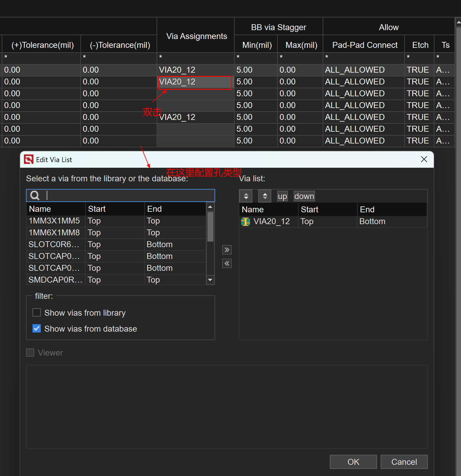Image resolution: width=461 pixels, height=476 pixels.
Task: Toggle the Viewer checkbox
Action: [x=30, y=353]
